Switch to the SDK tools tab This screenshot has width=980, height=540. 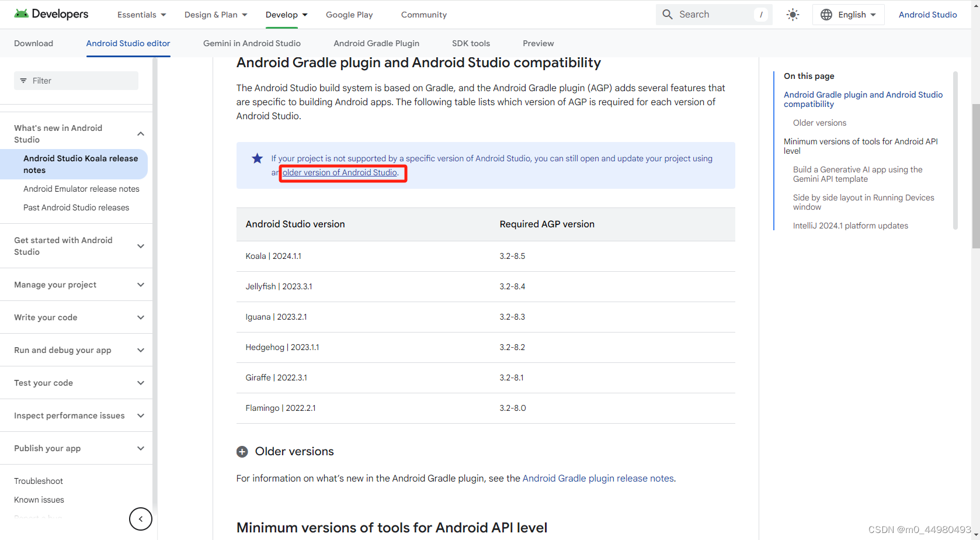(471, 43)
